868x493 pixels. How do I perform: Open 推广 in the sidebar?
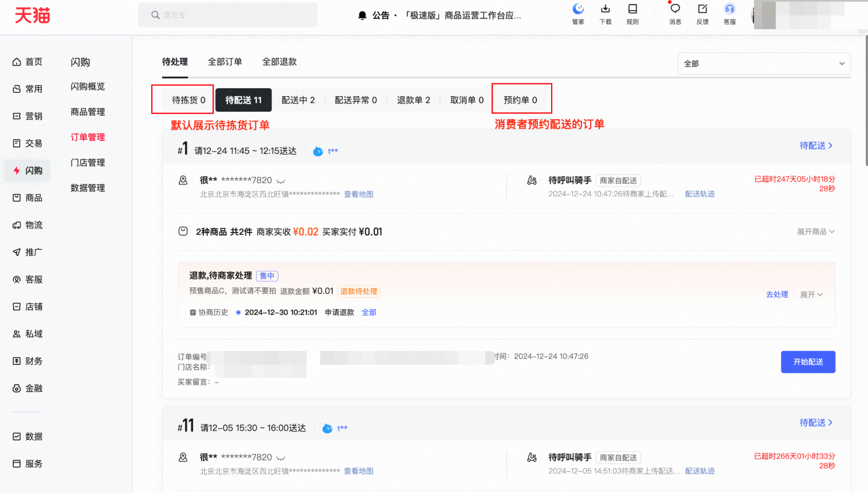(28, 252)
